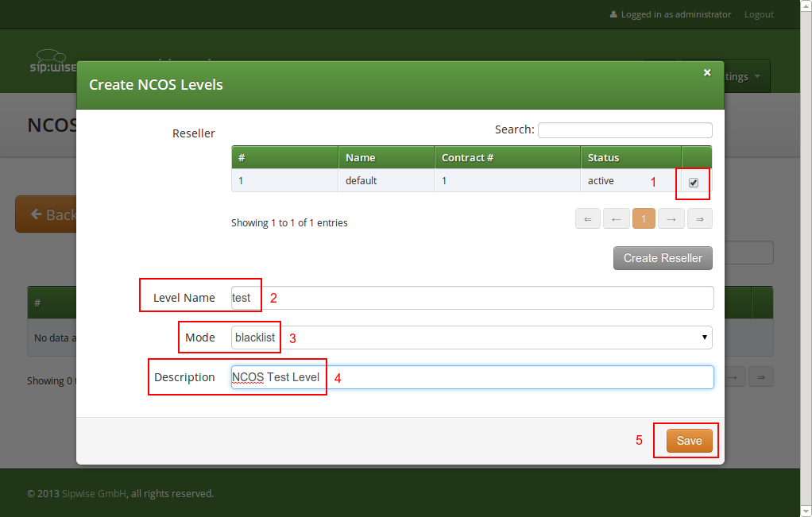Screen dimensions: 812x517
Task: Jump to last page with double-right arrow
Action: coord(699,218)
